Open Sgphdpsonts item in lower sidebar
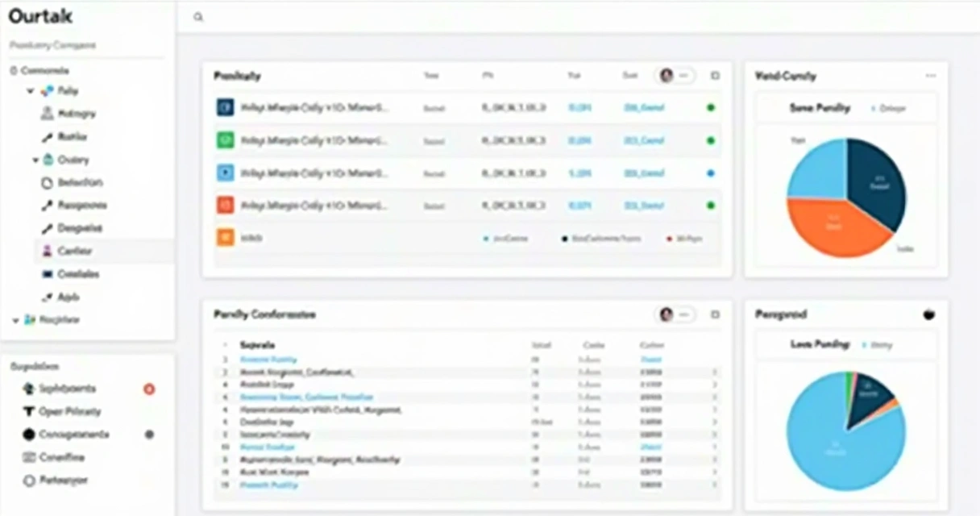This screenshot has width=980, height=516. (60, 389)
